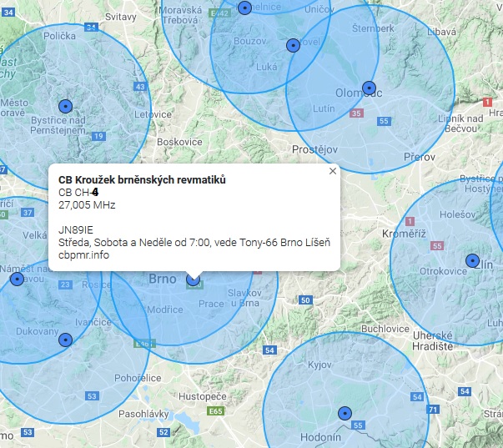Click the road 35 shield near Olomouc
The image size is (503, 448).
pos(356,113)
